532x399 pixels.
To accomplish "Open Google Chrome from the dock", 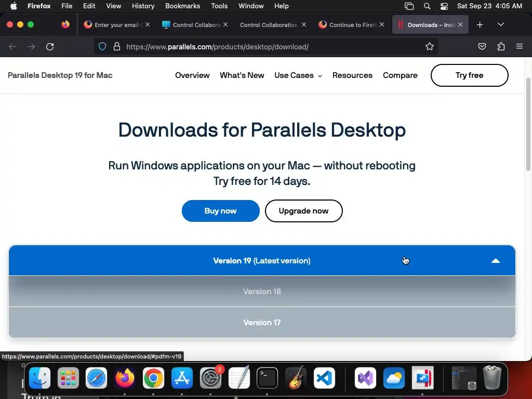I will tap(153, 378).
